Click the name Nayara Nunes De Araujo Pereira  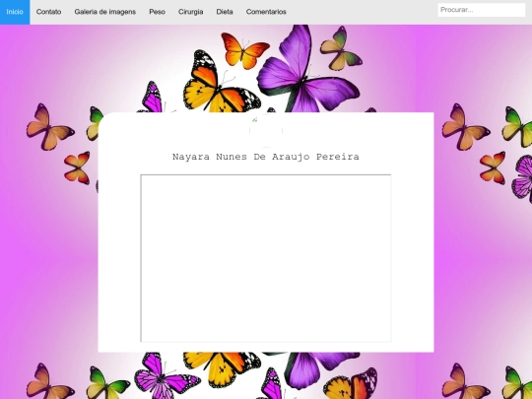266,157
